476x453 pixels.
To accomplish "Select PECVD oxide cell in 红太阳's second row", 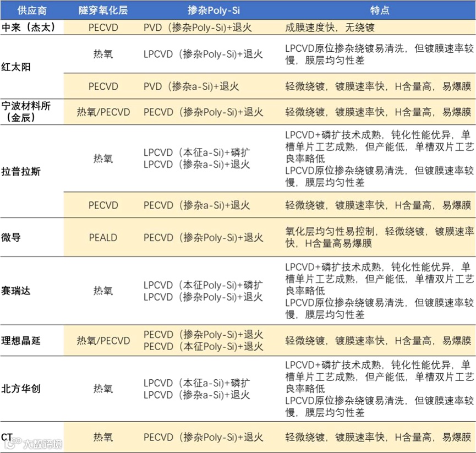I will coord(103,86).
